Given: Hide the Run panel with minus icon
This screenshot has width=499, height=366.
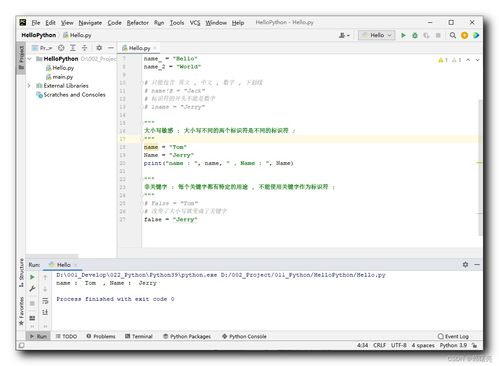Looking at the screenshot, I should click(x=477, y=264).
